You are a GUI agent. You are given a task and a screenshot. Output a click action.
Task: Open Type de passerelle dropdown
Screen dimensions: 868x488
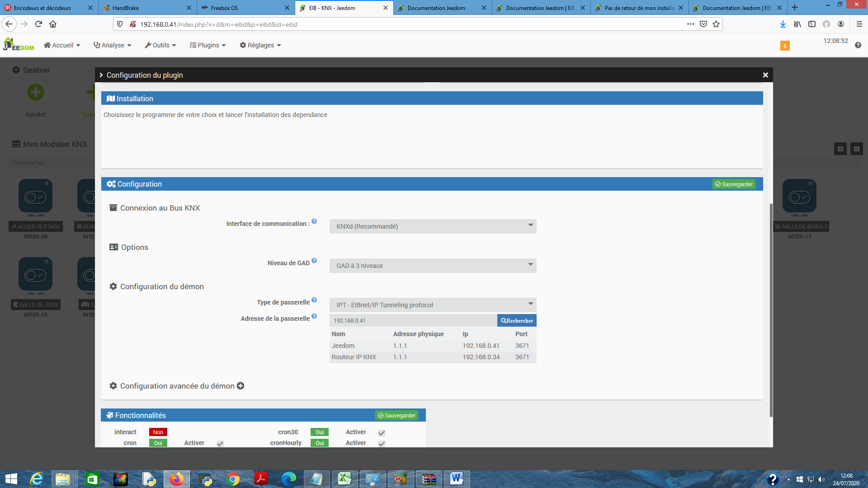coord(433,305)
